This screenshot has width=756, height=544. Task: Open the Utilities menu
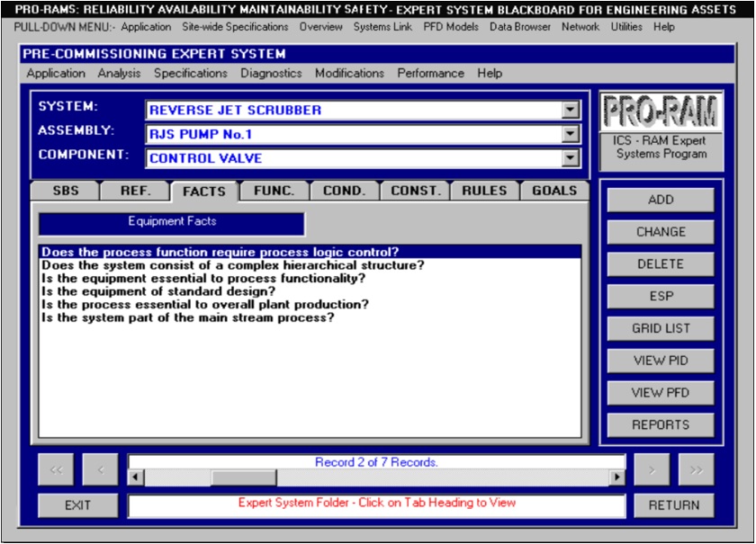[x=626, y=27]
